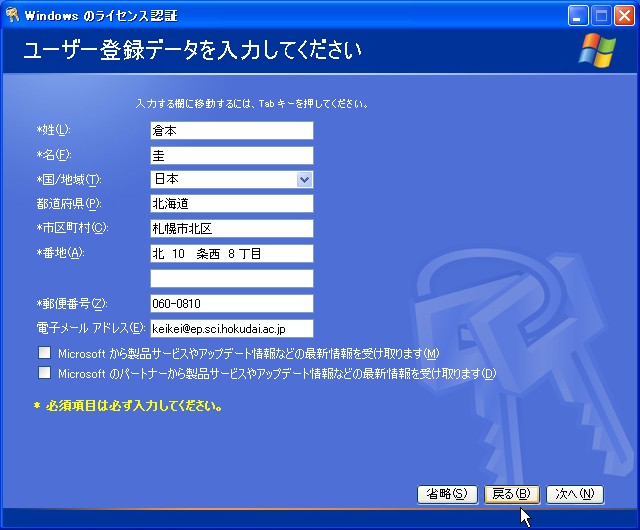Enable receiving info from Microsoft partners checkbox

(x=44, y=372)
